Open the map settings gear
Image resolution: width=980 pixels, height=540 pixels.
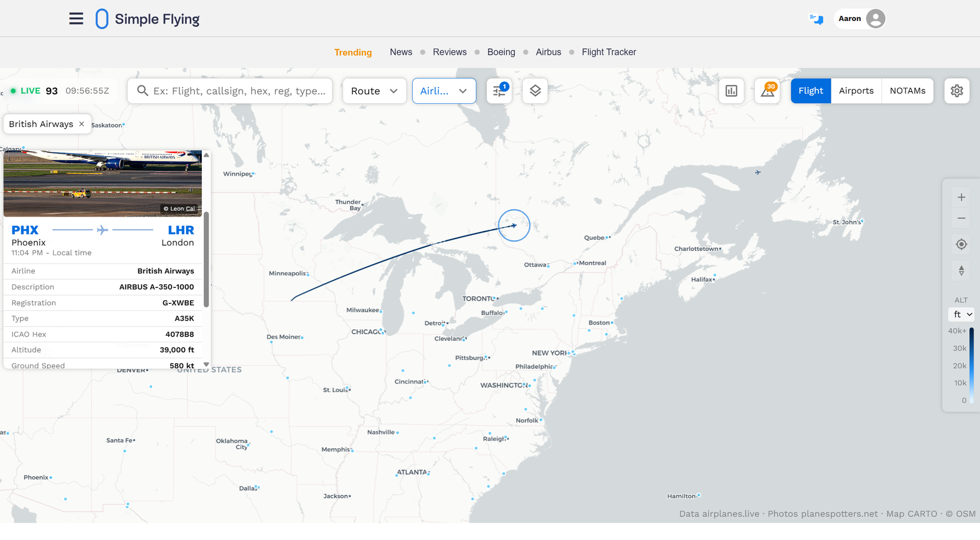pyautogui.click(x=956, y=91)
